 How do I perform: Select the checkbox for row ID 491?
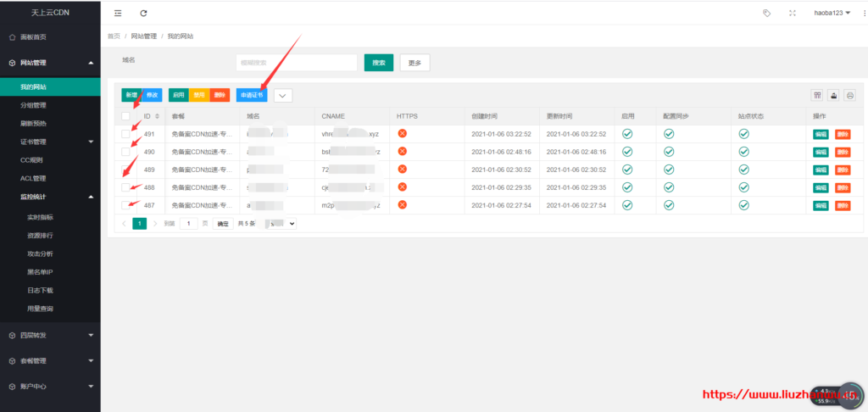[125, 134]
